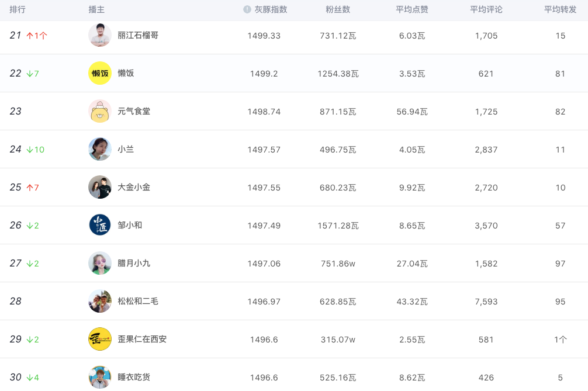Open 小兰's profile avatar
Screen dimensions: 588x391
coord(100,149)
